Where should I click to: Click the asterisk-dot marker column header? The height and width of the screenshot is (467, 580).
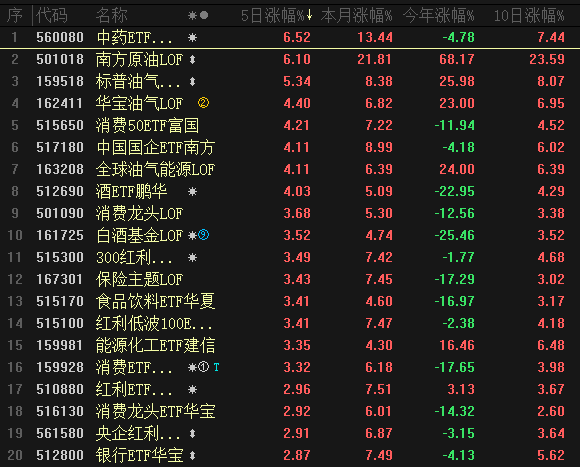(x=198, y=16)
